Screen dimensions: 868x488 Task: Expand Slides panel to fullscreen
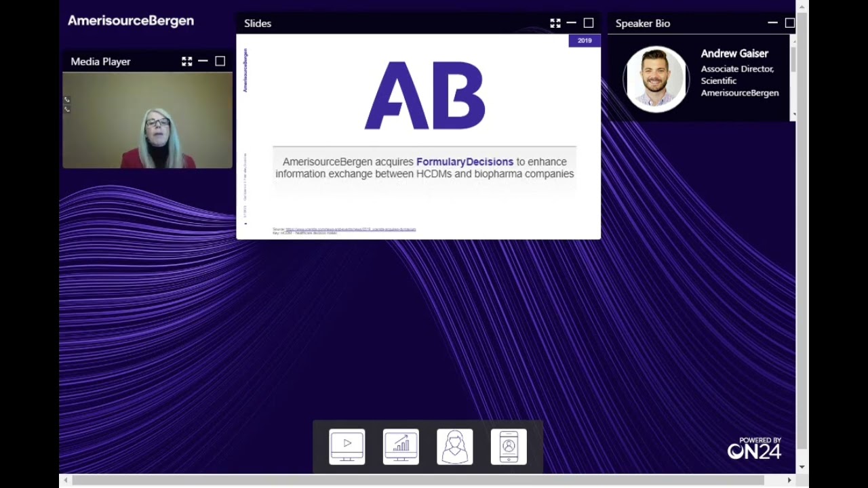(555, 23)
